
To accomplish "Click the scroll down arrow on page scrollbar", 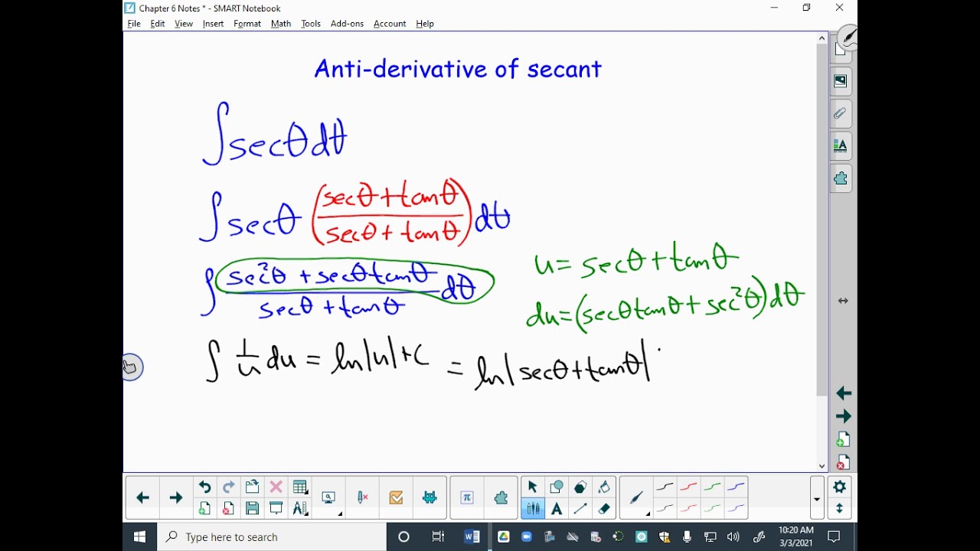I will point(822,466).
